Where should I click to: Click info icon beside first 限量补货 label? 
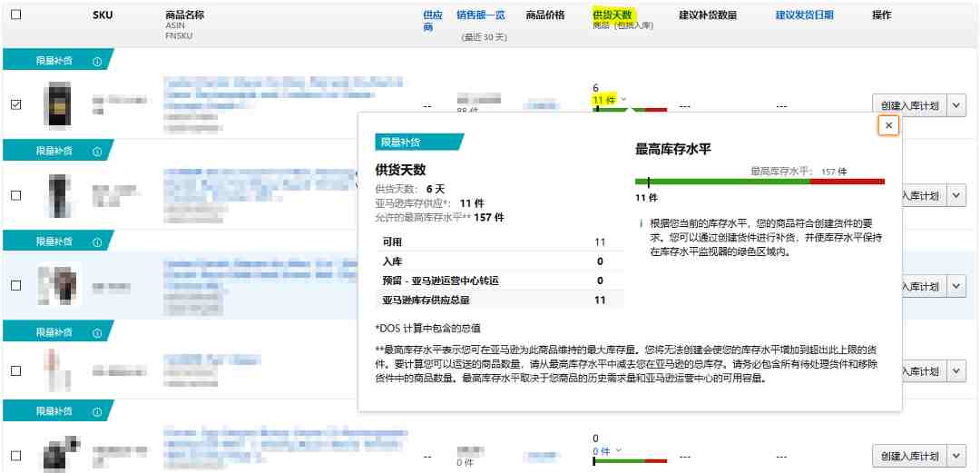97,62
